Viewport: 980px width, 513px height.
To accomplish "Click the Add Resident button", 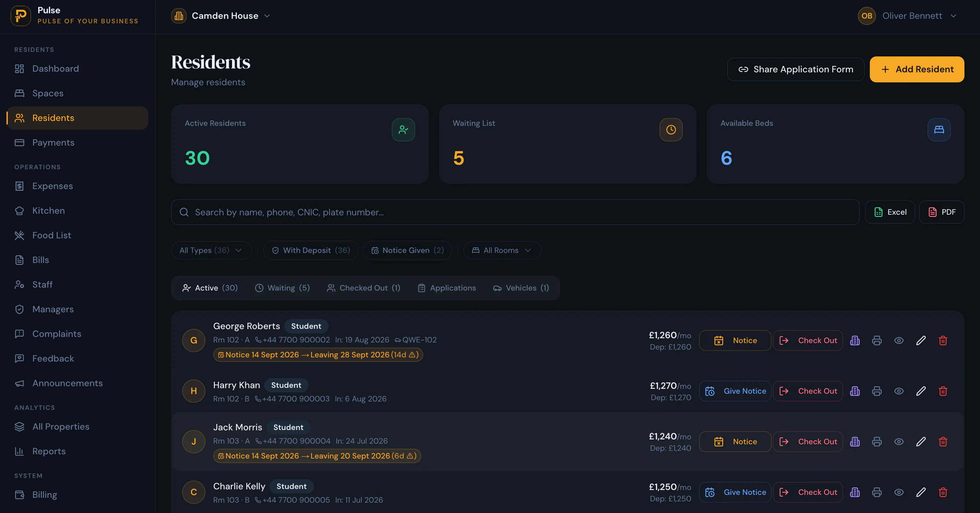I will click(x=916, y=69).
